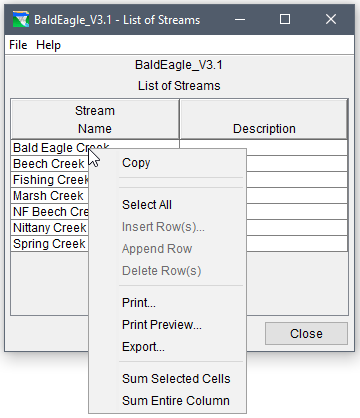Select the Nittany Creek stream cell
Viewport: 360px width, 418px height.
pyautogui.click(x=50, y=228)
